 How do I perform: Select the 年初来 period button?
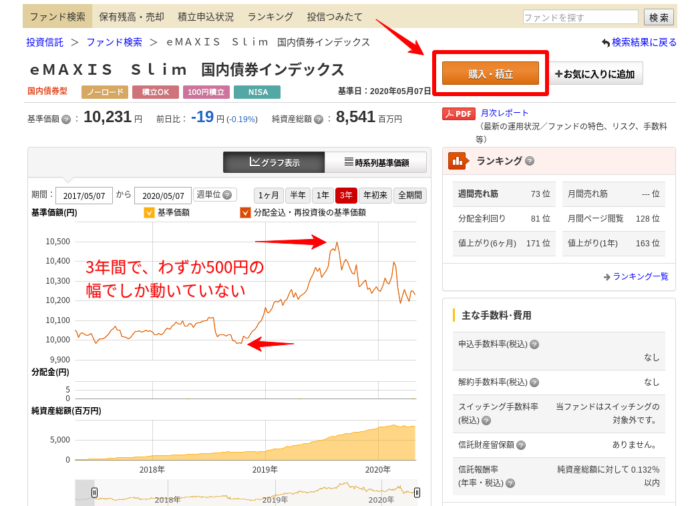click(x=375, y=195)
